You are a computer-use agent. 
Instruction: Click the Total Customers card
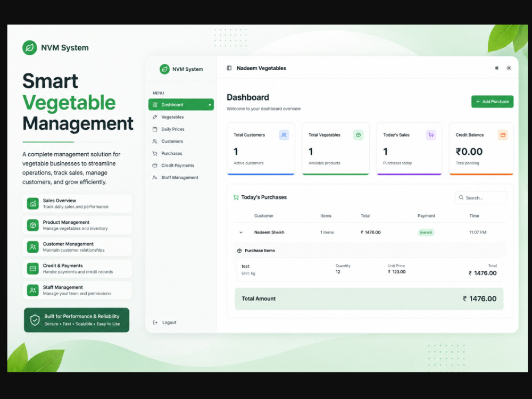click(261, 149)
